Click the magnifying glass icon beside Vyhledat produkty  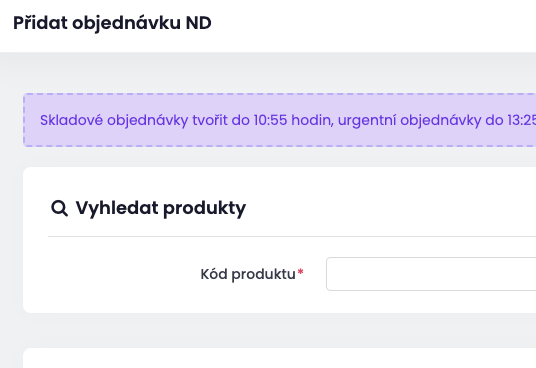(59, 208)
